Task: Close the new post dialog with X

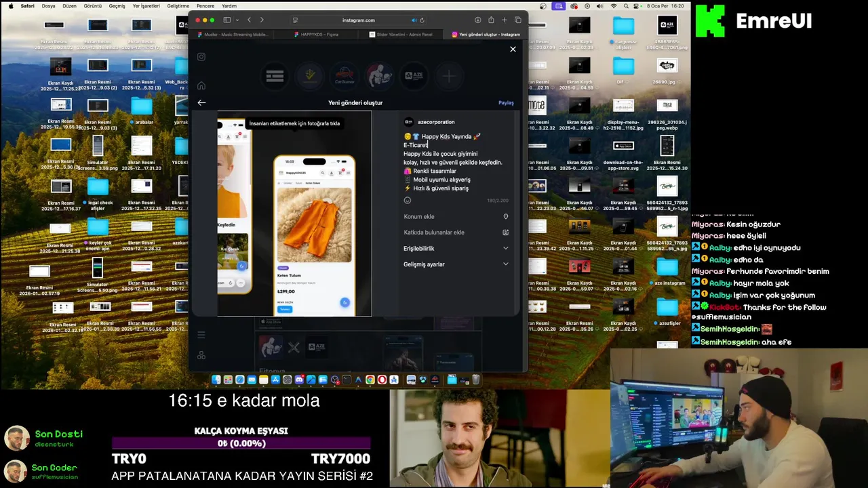Action: (x=513, y=49)
